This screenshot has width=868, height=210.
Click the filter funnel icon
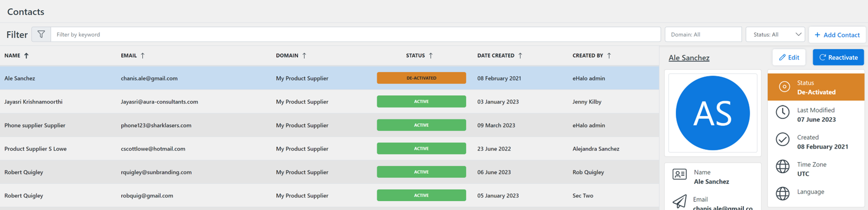pyautogui.click(x=41, y=34)
